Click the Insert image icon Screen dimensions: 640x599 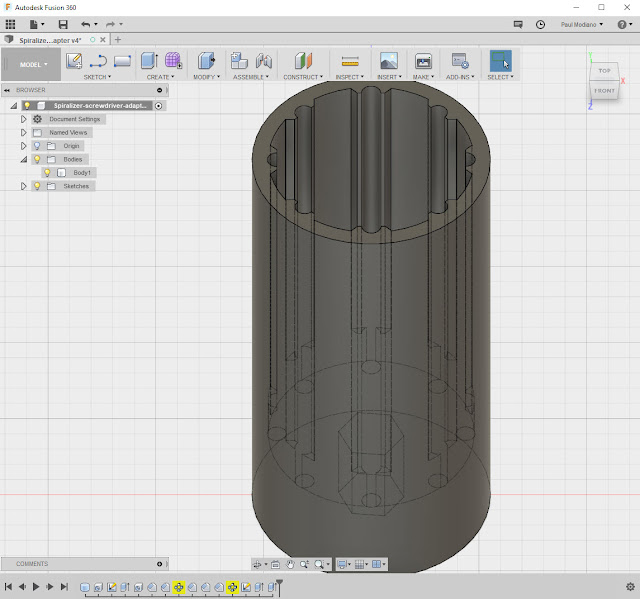pyautogui.click(x=388, y=61)
